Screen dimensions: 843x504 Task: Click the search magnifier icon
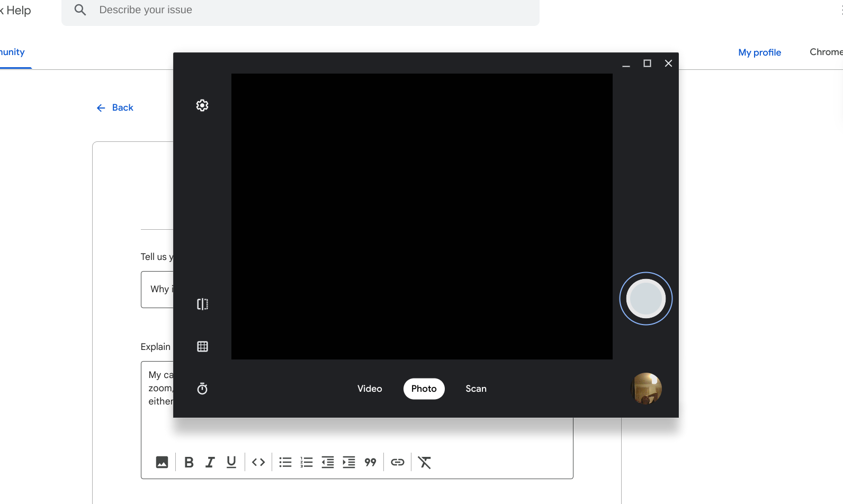tap(80, 10)
